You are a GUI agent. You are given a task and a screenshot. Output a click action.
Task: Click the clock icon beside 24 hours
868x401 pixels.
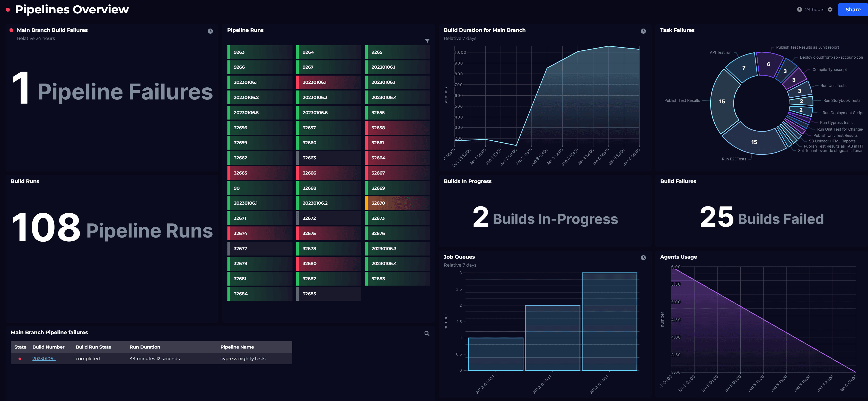click(x=799, y=10)
